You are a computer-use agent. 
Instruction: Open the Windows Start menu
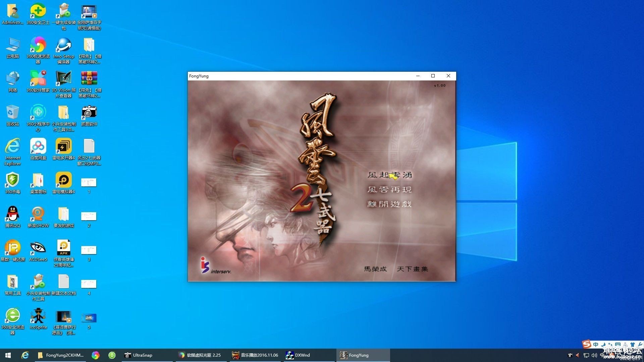(8, 355)
